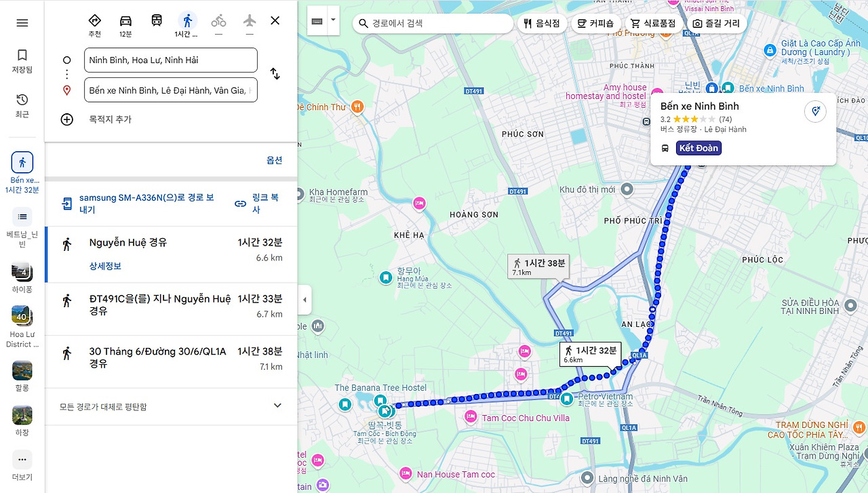Open the main hamburger menu
The width and height of the screenshot is (868, 493).
pyautogui.click(x=22, y=22)
